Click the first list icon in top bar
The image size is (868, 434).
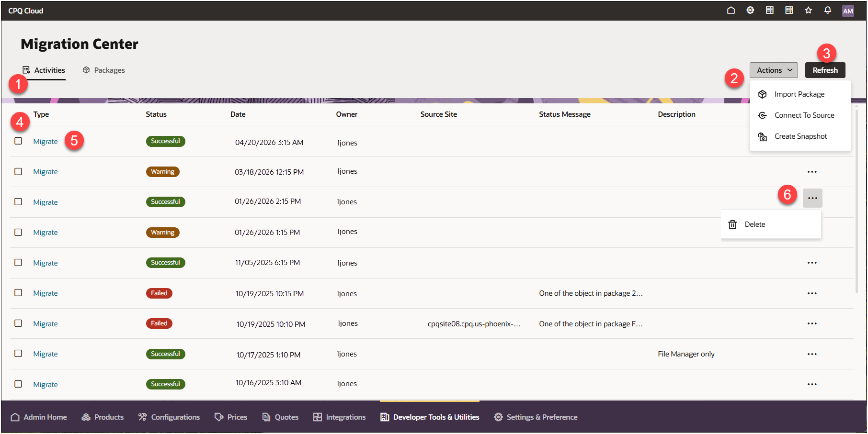tap(769, 10)
